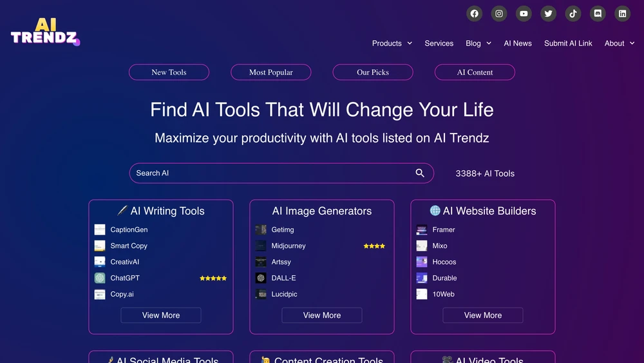Image resolution: width=644 pixels, height=363 pixels.
Task: Open the 10Web tool link
Action: pos(443,294)
